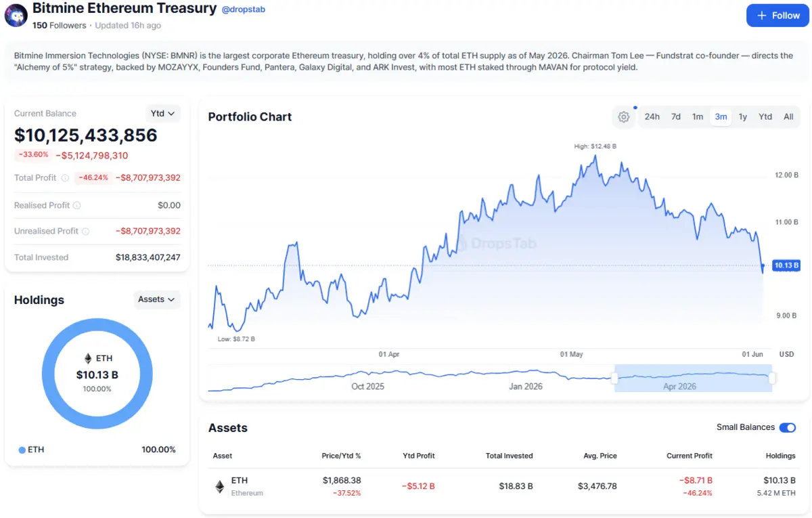Click the ETH legend color dot
The height and width of the screenshot is (518, 812).
point(22,450)
